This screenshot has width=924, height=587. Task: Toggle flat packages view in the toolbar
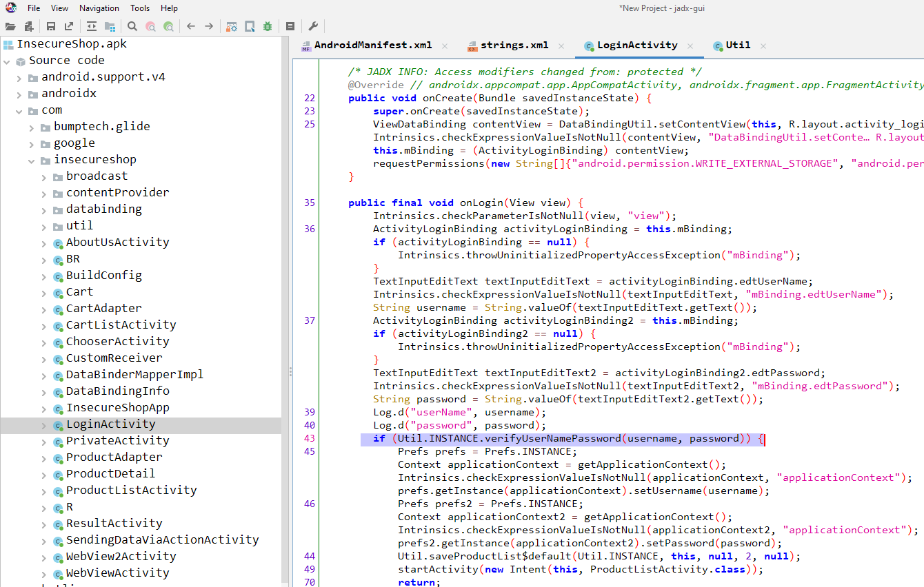(x=109, y=26)
